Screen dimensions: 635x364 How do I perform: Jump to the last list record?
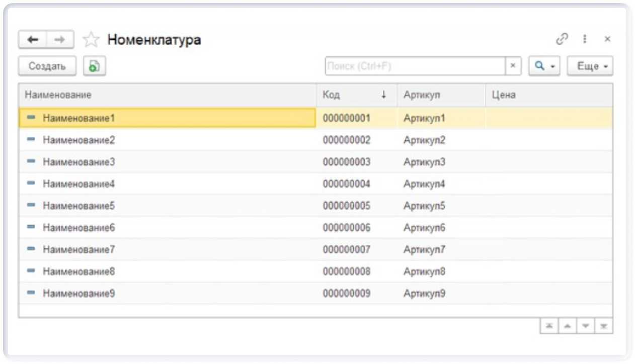coord(604,326)
